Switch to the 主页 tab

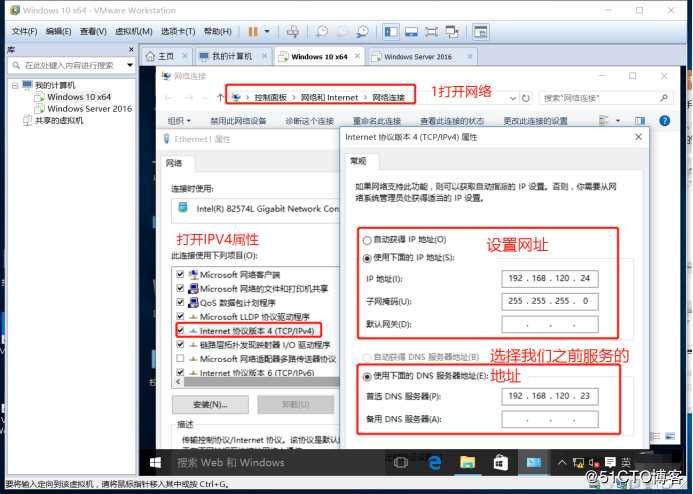pos(166,57)
